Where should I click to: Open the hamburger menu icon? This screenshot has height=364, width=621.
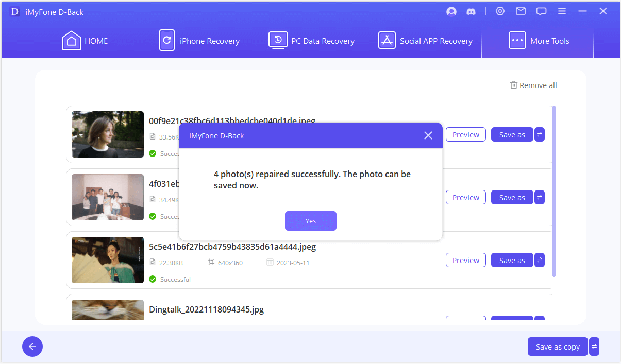coord(562,11)
